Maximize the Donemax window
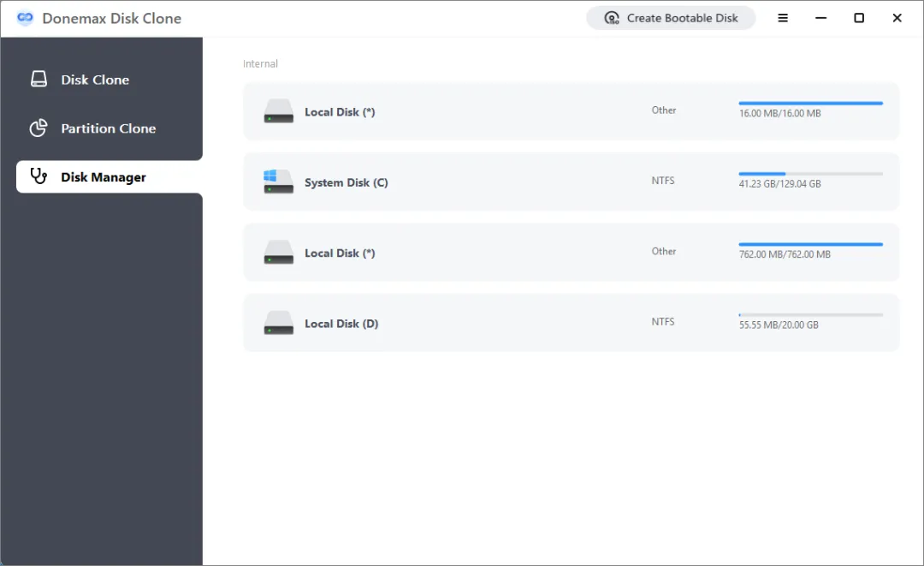Screen dimensions: 924x566 click(x=859, y=18)
